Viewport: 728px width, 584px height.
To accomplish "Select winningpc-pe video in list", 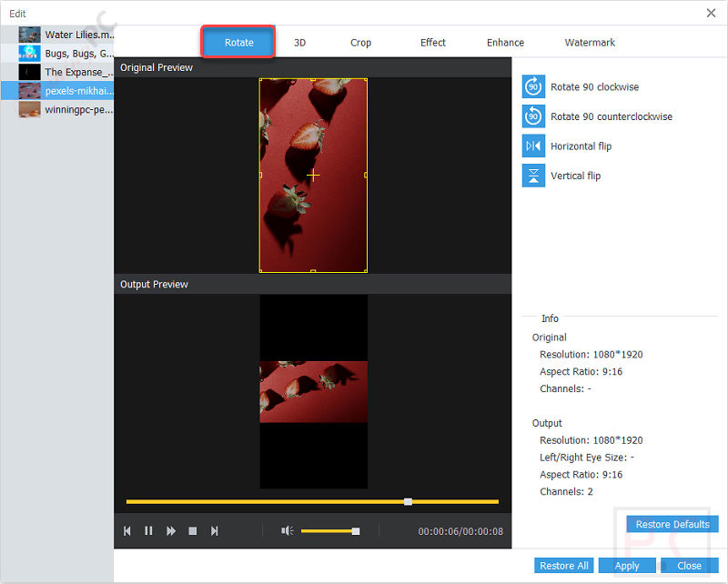I will pyautogui.click(x=57, y=109).
